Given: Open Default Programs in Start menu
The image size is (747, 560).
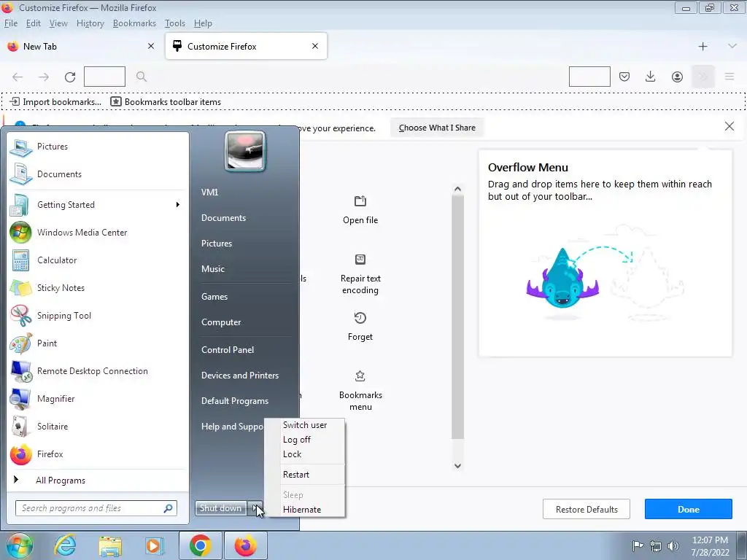Looking at the screenshot, I should click(x=234, y=401).
